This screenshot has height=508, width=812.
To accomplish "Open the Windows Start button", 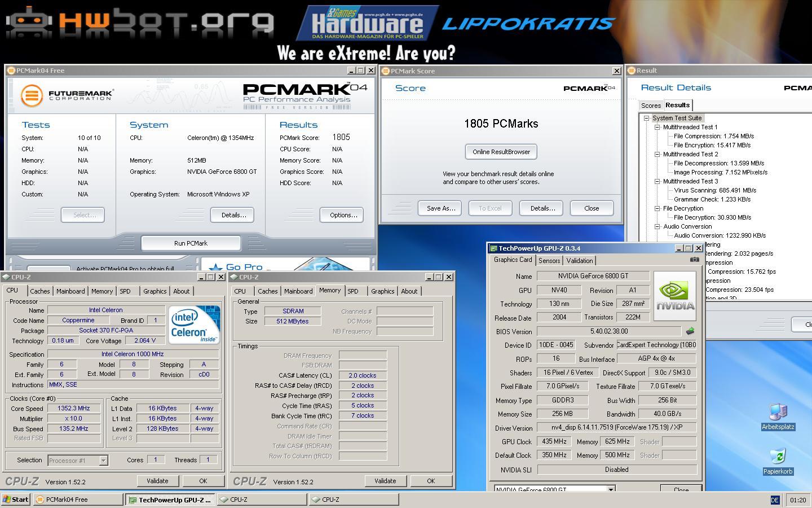I will pos(16,500).
